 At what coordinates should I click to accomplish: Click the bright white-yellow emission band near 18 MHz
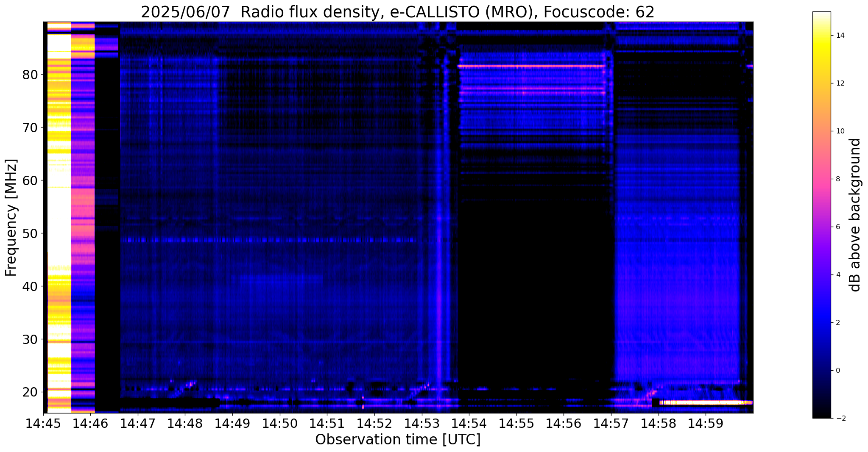[x=705, y=402]
